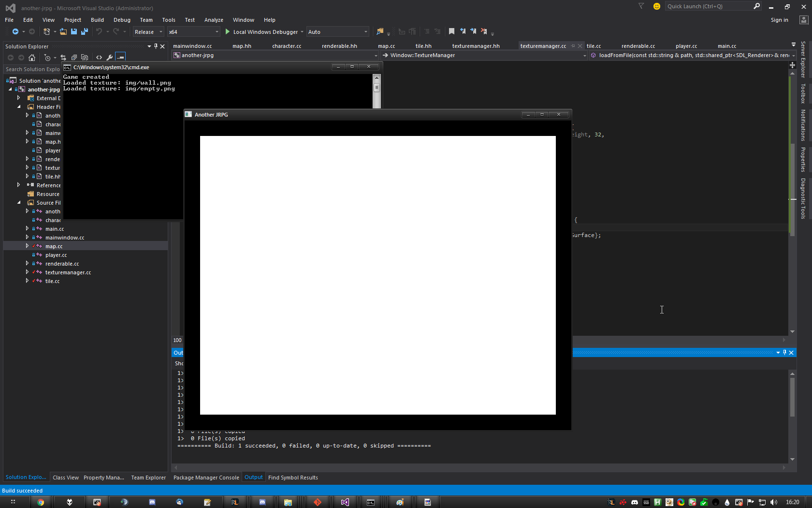Open the Server Explorer side tab
812x508 pixels.
803,60
